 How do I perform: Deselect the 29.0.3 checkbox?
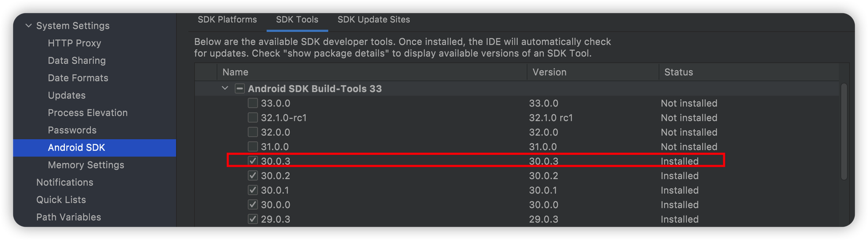click(x=253, y=219)
